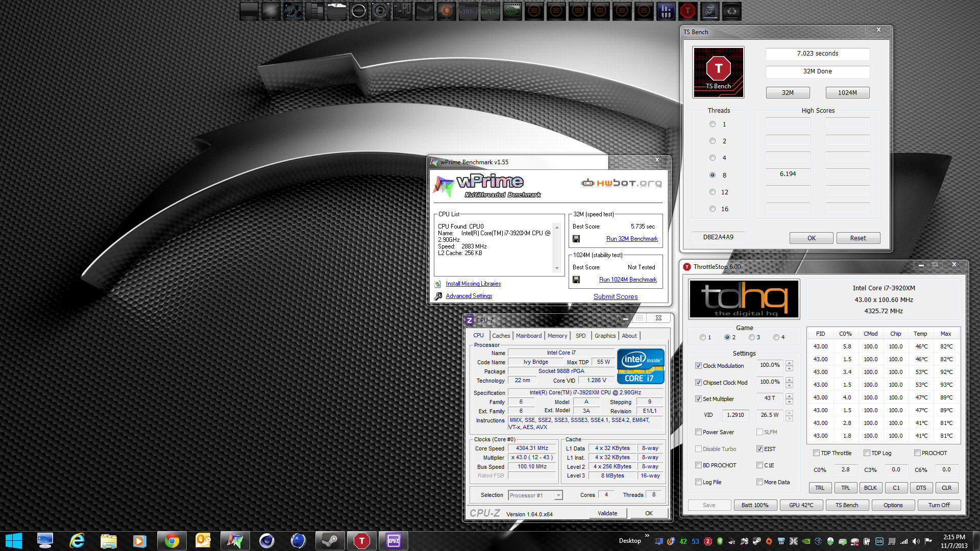
Task: Increase Clock Modulation with up arrow
Action: click(x=789, y=363)
